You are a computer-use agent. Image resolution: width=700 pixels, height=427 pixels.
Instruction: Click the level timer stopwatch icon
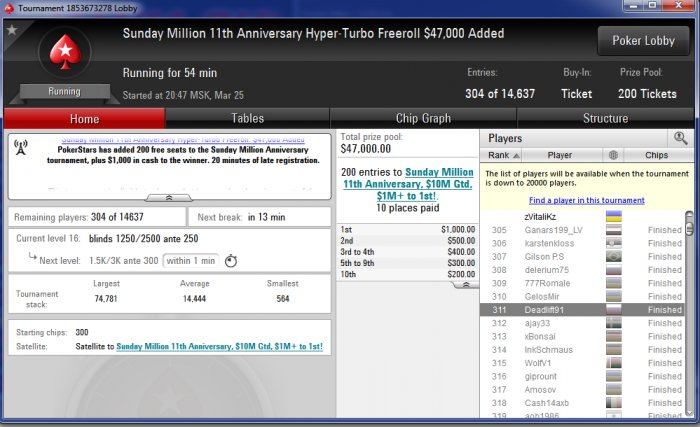[231, 260]
